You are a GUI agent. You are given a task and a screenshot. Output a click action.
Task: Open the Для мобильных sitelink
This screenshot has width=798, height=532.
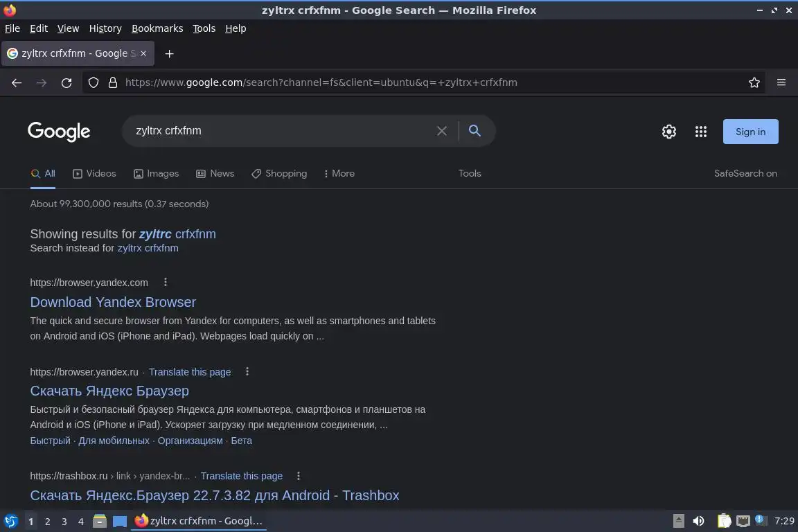pos(114,441)
